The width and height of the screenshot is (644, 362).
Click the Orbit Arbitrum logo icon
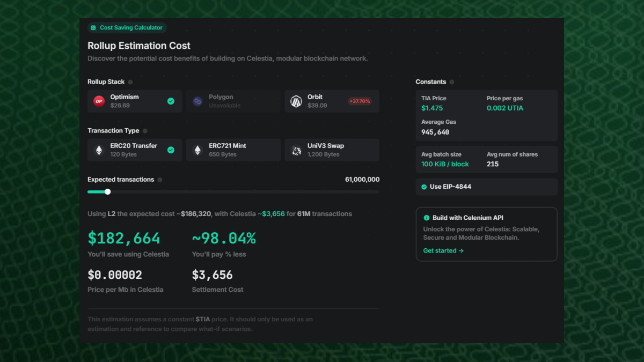tap(296, 101)
